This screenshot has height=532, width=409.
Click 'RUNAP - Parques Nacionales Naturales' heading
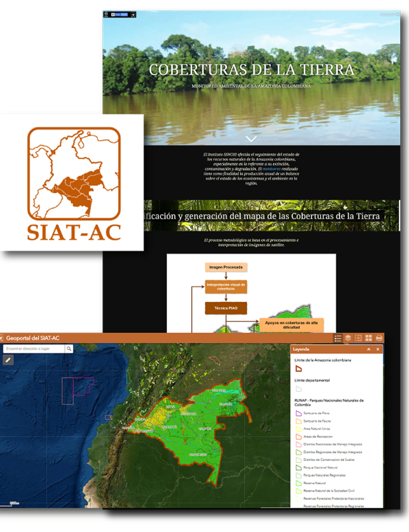pos(329,402)
